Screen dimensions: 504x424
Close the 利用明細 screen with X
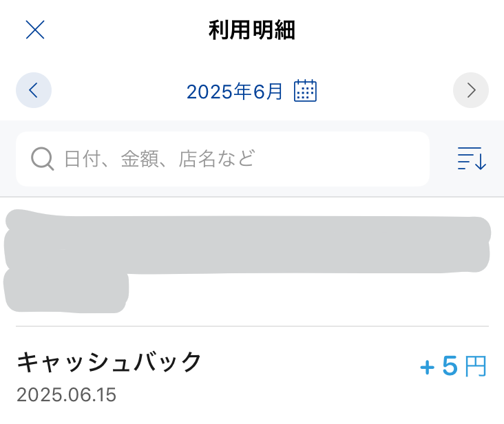(x=35, y=30)
